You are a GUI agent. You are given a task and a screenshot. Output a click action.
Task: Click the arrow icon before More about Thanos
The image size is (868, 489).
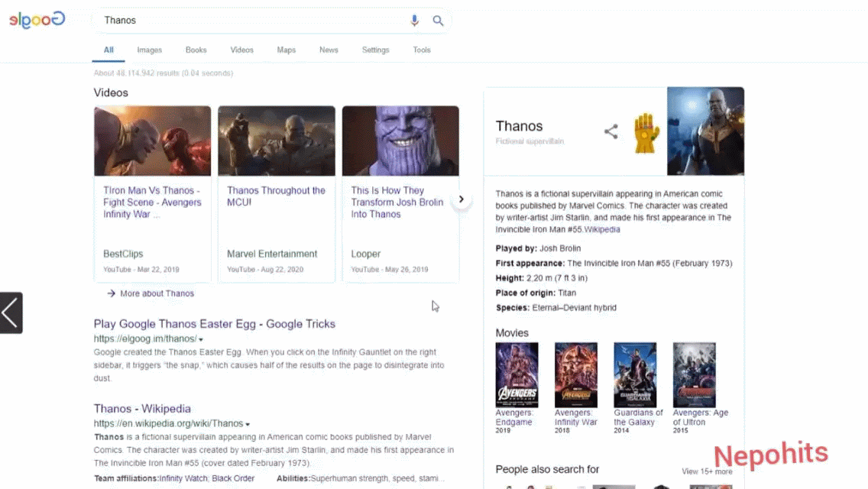click(112, 293)
